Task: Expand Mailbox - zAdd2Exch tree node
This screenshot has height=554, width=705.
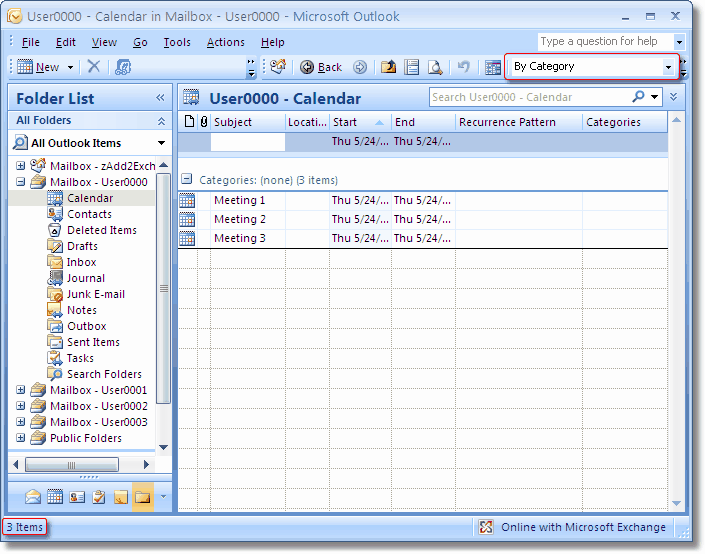Action: pos(20,165)
